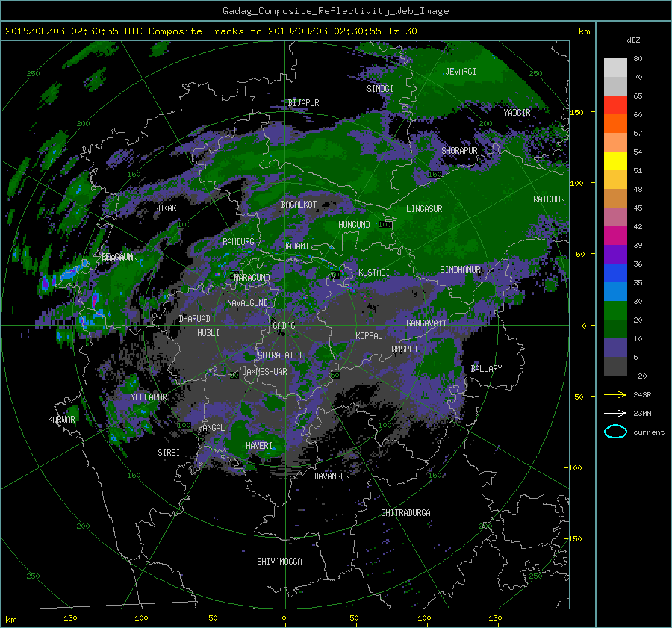The width and height of the screenshot is (672, 628).
Task: Click the NAVALGUND city label
Action: coord(247,303)
